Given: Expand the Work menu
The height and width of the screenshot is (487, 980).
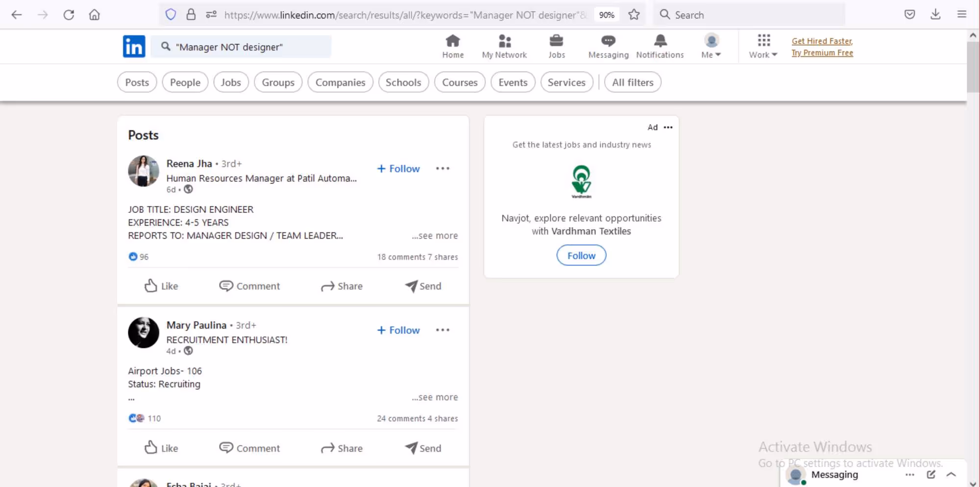Looking at the screenshot, I should point(762,46).
